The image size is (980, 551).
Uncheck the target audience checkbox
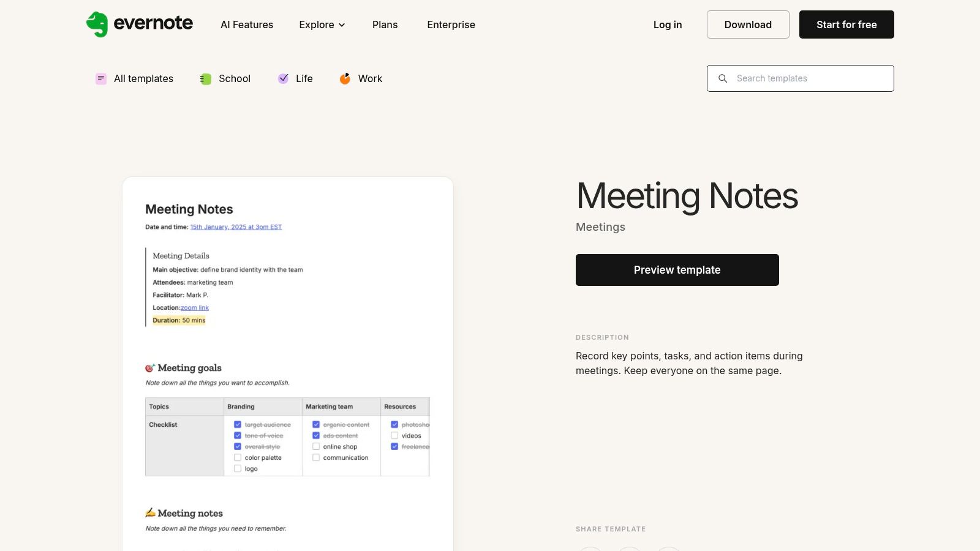point(238,424)
